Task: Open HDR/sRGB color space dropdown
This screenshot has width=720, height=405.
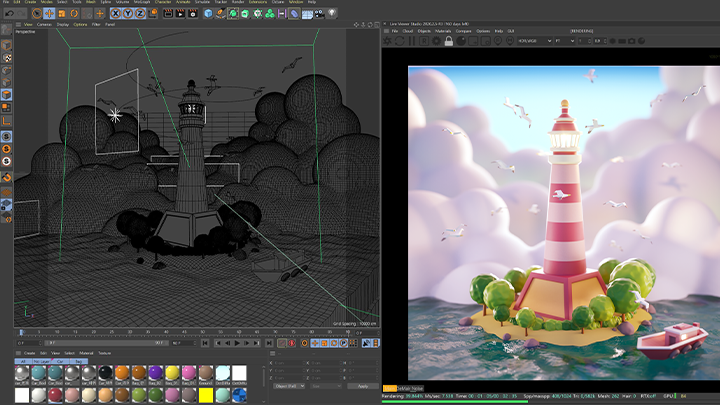Action: (x=534, y=41)
